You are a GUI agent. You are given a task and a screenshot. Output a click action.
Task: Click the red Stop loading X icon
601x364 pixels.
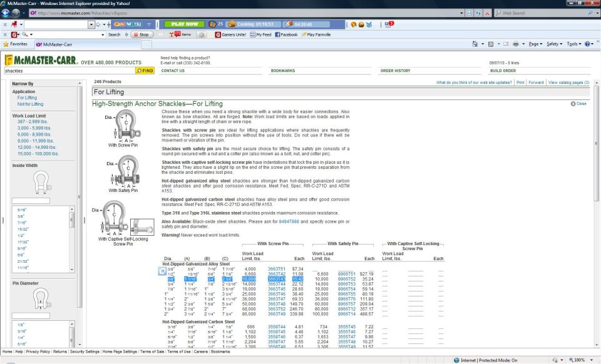coord(487,13)
